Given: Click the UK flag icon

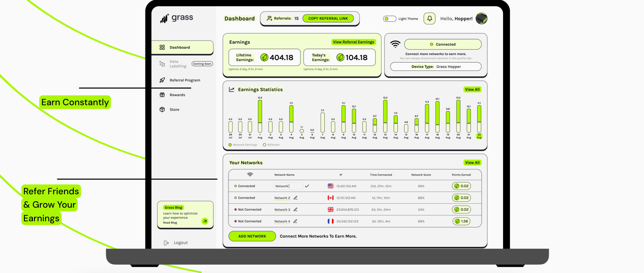Looking at the screenshot, I should click(331, 209).
